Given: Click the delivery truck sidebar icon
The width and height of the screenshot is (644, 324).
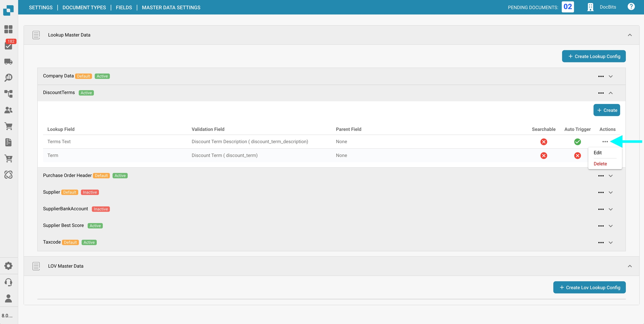Looking at the screenshot, I should click(x=8, y=62).
